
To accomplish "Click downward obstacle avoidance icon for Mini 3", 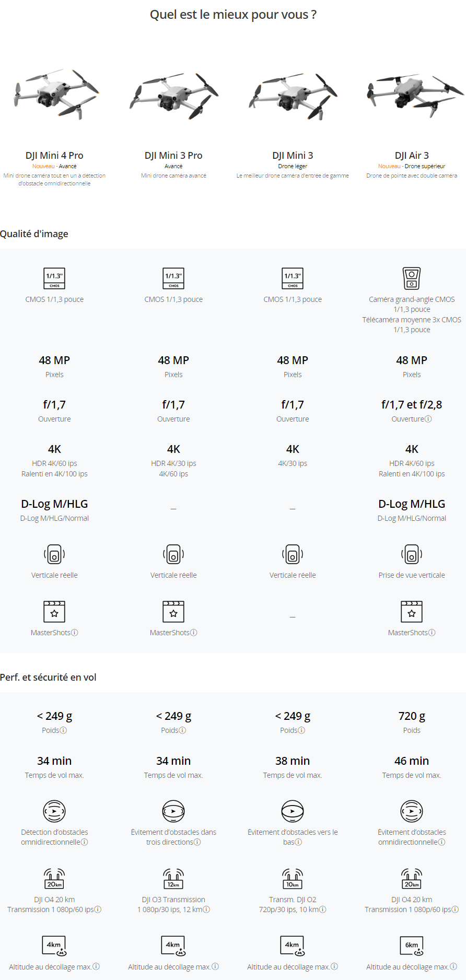I will (293, 811).
